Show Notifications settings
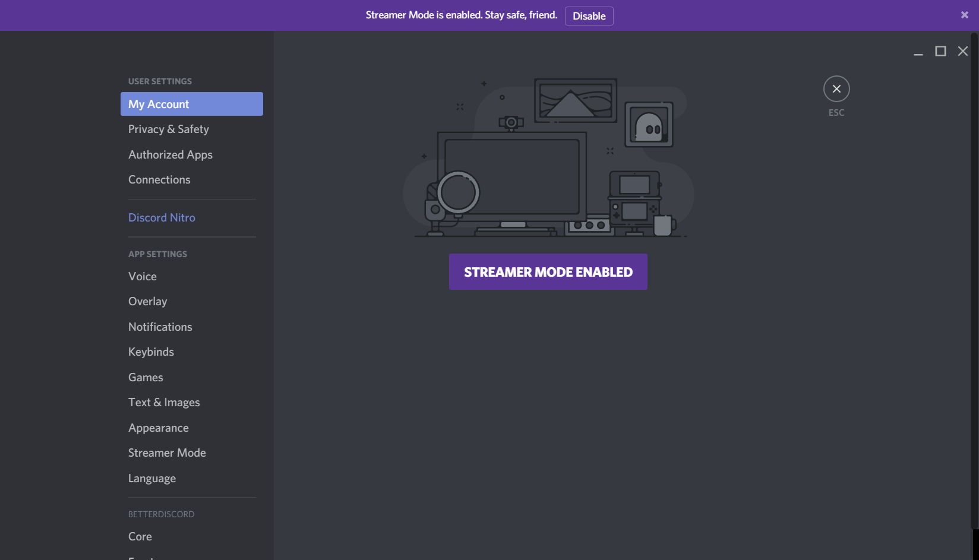The image size is (979, 560). click(160, 327)
